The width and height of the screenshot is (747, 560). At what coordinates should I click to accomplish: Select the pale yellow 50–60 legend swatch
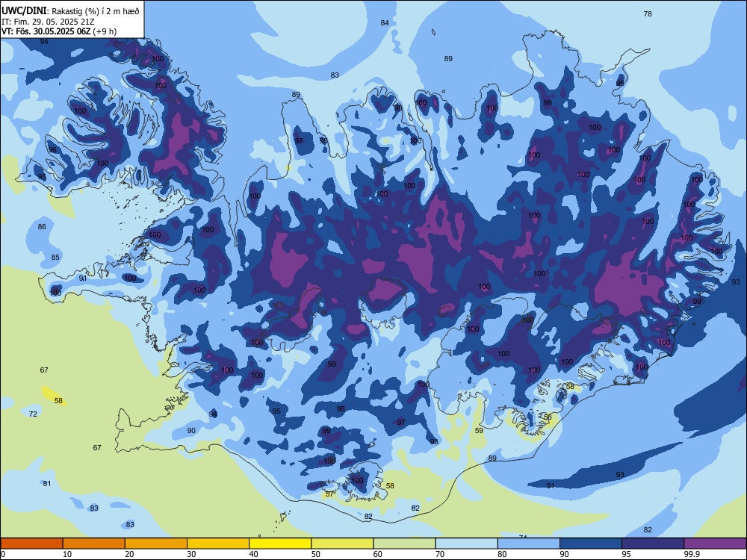coord(343,544)
